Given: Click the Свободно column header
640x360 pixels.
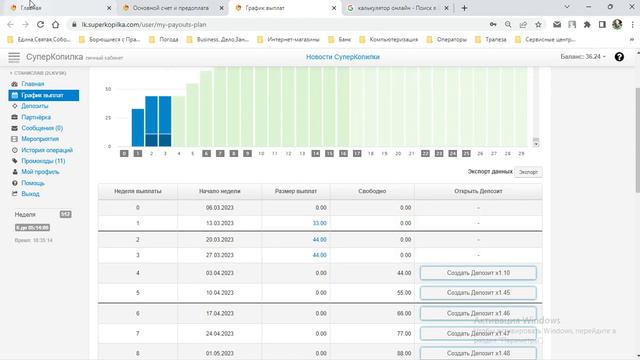Looking at the screenshot, I should [x=372, y=191].
